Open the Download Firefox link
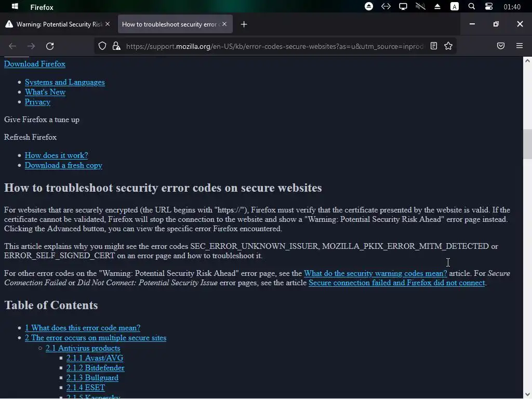 click(x=35, y=64)
